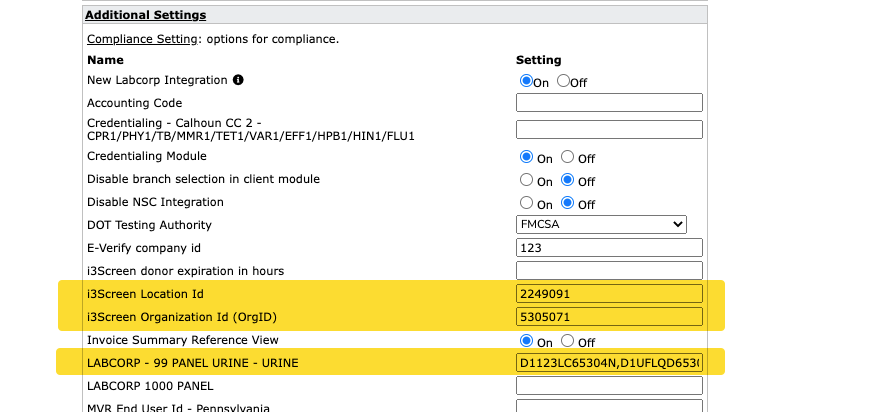Select 'DOT Testing Authority' label
Viewport: 889px width, 412px height.
point(149,225)
